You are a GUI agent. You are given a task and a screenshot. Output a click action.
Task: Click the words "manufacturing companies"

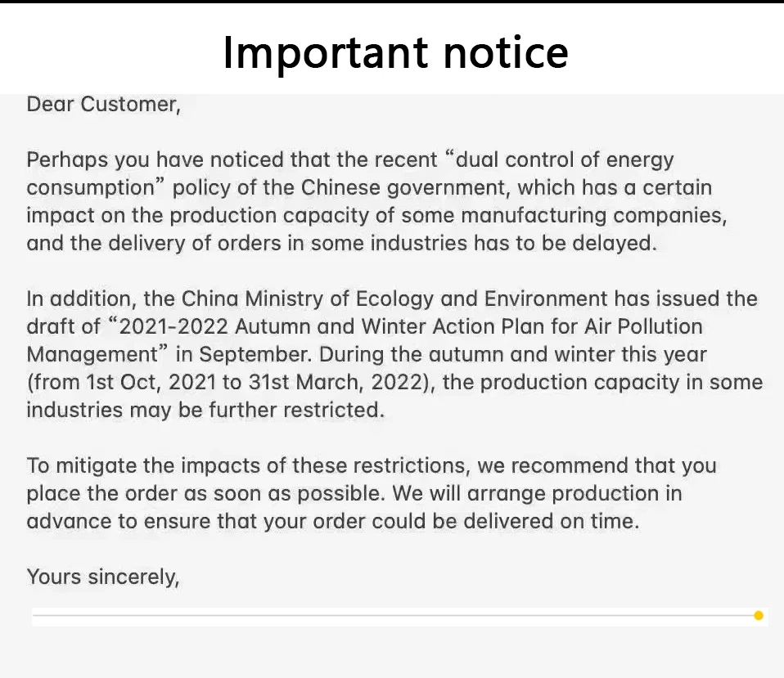click(x=592, y=215)
